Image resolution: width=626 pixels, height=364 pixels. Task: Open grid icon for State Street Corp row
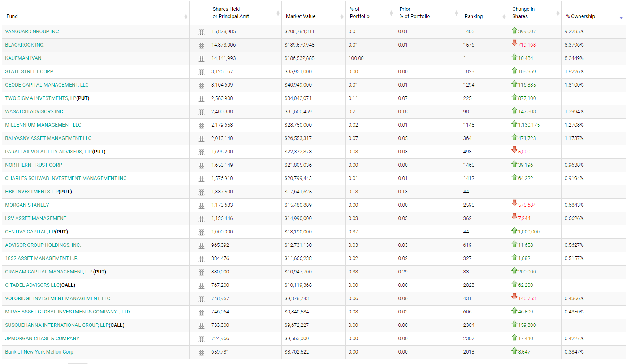tap(202, 72)
